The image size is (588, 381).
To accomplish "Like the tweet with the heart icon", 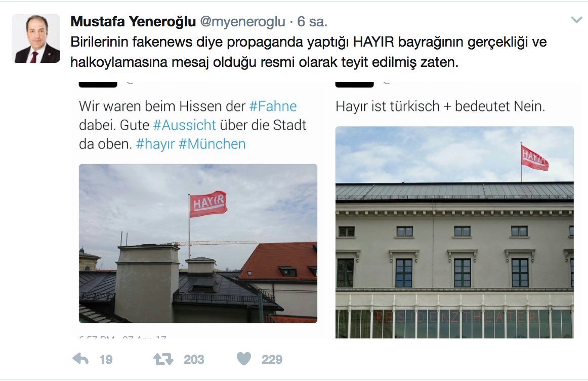I will [244, 359].
